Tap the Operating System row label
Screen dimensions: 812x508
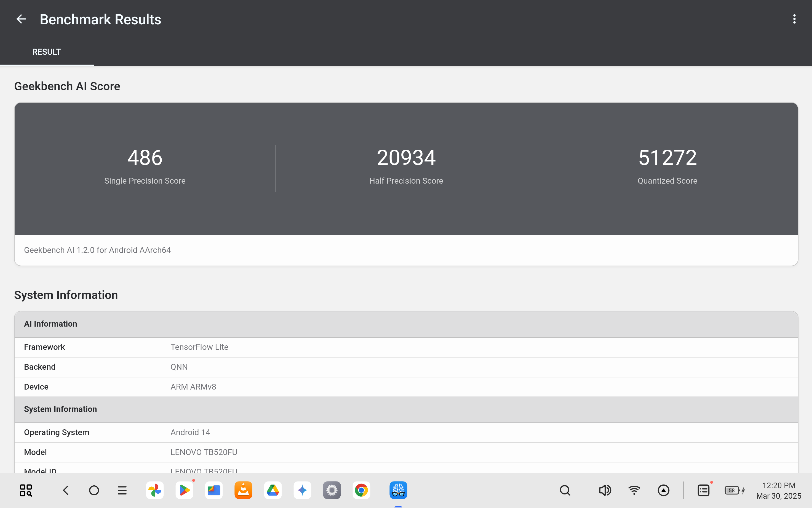(57, 432)
